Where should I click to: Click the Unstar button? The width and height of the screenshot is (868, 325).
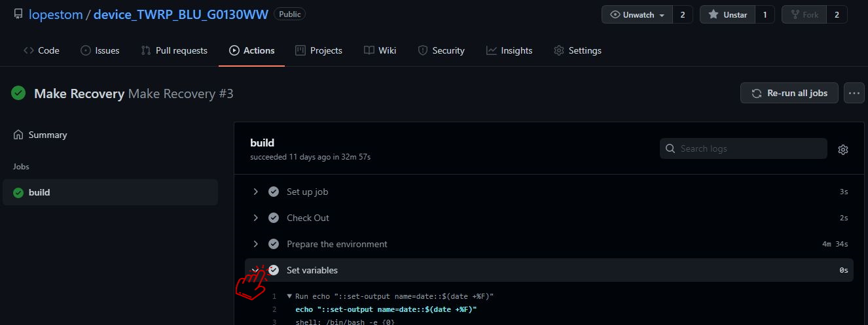click(727, 14)
